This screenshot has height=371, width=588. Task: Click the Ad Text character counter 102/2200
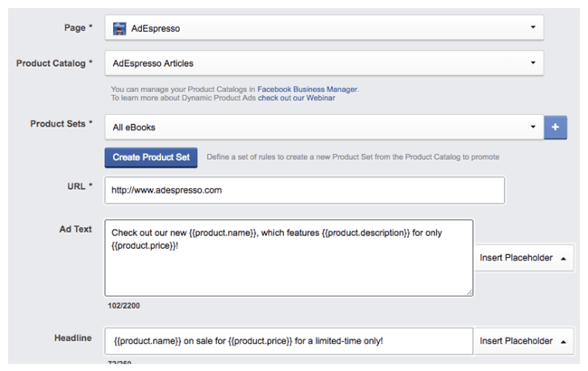pos(122,306)
